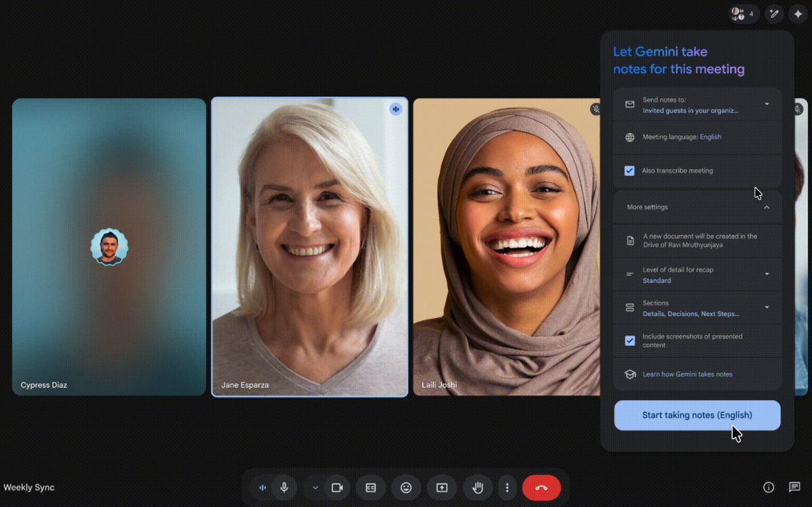Click the envelope icon beside Send notes to
The height and width of the screenshot is (507, 812).
[630, 104]
